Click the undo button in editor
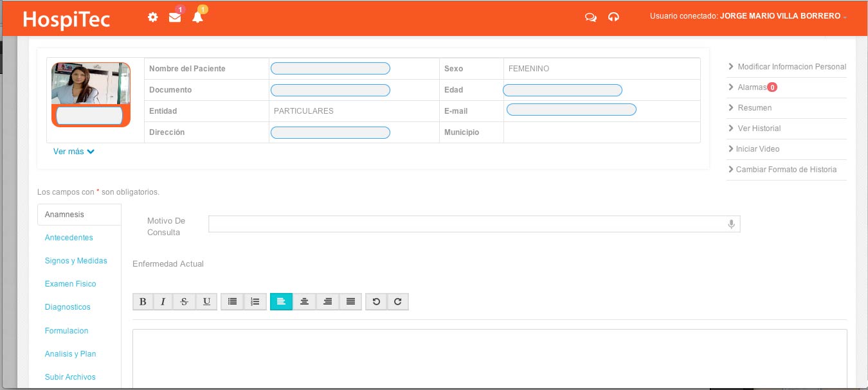868x390 pixels. coord(376,301)
